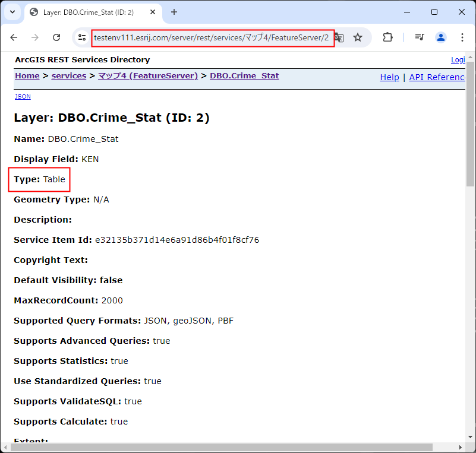
Task: Click the MaxRecordCount value 2000
Action: (112, 300)
